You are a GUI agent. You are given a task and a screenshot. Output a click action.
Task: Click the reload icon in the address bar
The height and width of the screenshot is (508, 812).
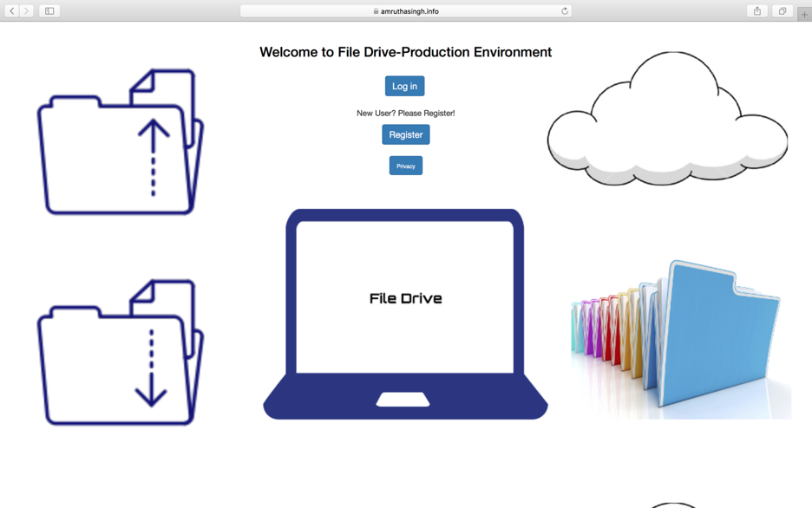tap(563, 11)
